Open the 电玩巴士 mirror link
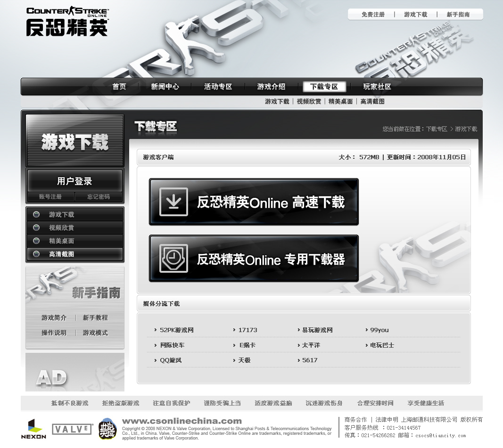Viewport: 503px width, 448px height. [x=382, y=345]
